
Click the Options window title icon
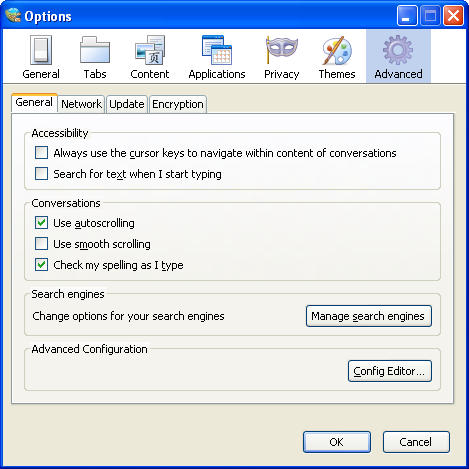[13, 15]
